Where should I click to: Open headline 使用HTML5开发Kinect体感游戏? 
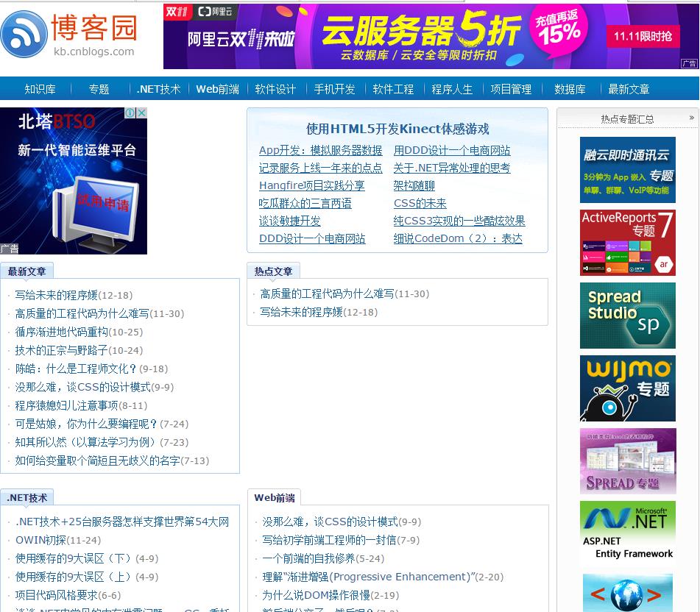pyautogui.click(x=397, y=129)
